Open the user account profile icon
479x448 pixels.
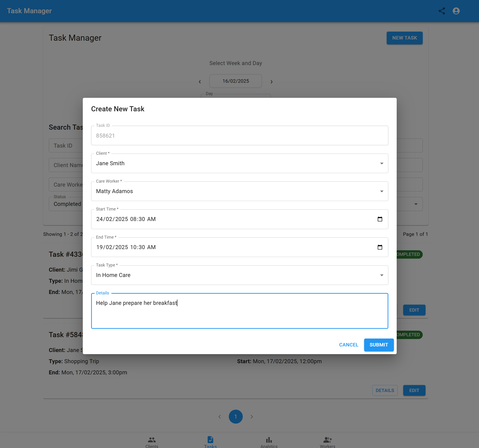point(456,11)
